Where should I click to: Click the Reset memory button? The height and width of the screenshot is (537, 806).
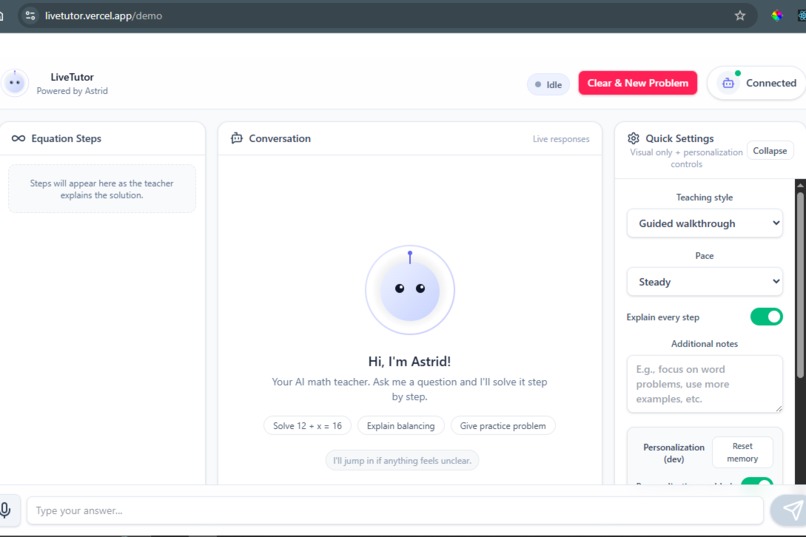point(742,452)
